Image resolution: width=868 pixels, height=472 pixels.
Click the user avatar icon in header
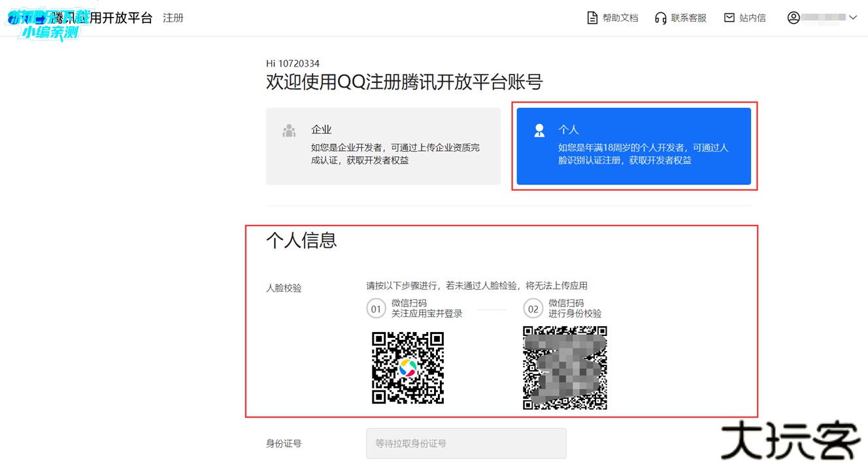(793, 18)
